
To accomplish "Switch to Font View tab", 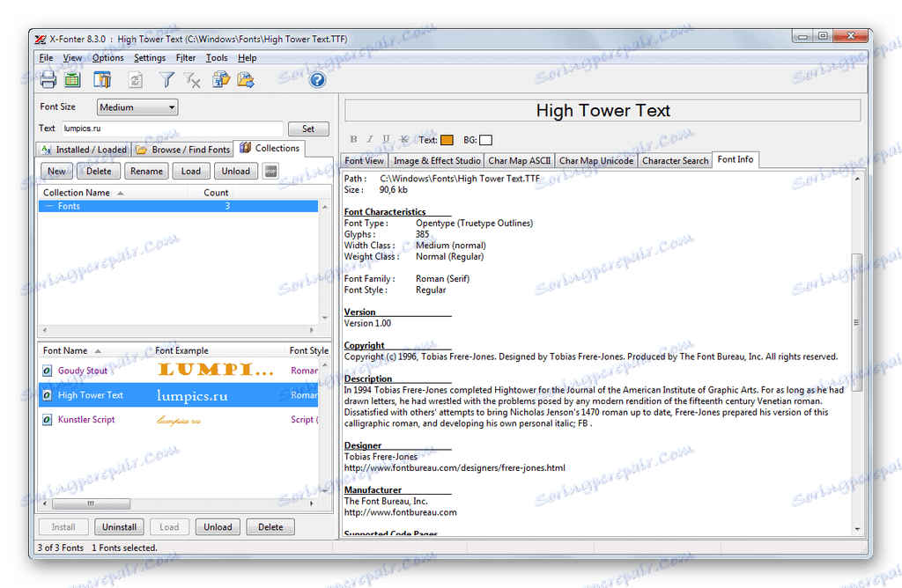I will [x=364, y=161].
